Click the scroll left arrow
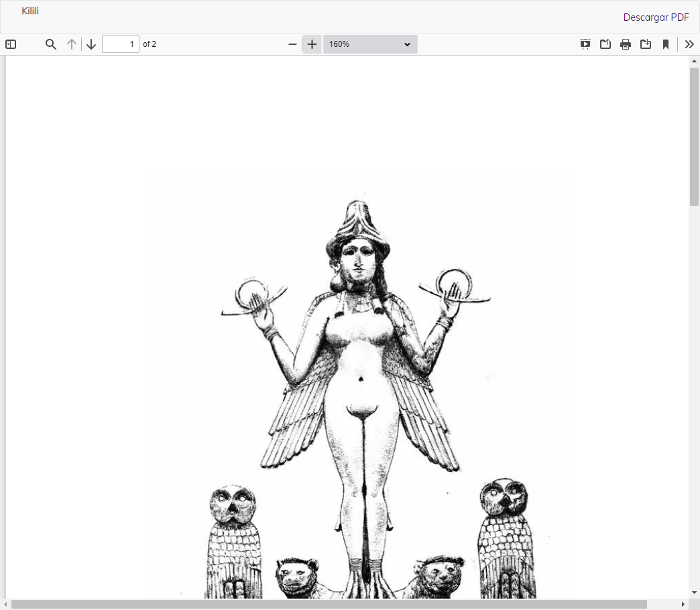Viewport: 700px width, 610px height. [x=5, y=605]
